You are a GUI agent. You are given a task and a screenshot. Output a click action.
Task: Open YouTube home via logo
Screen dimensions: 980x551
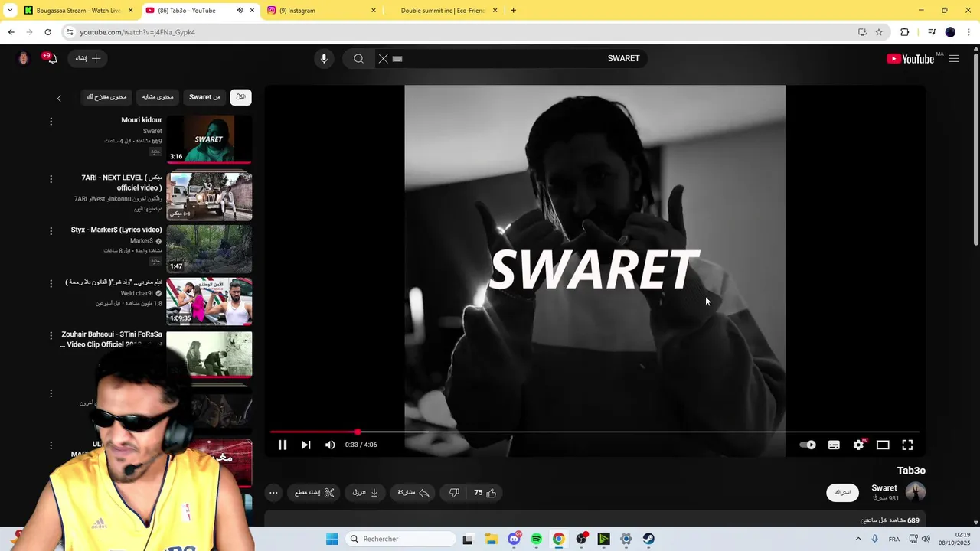click(910, 59)
